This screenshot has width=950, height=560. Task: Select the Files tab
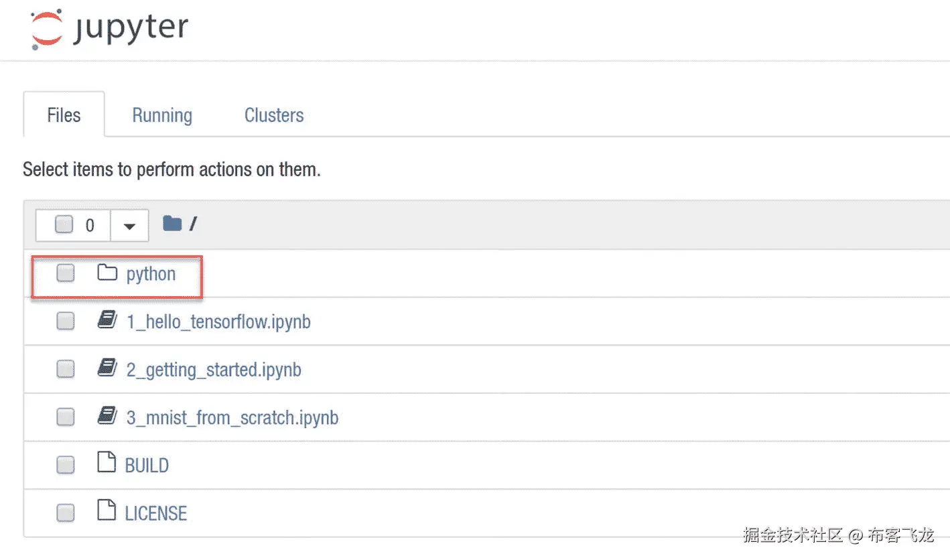point(64,115)
